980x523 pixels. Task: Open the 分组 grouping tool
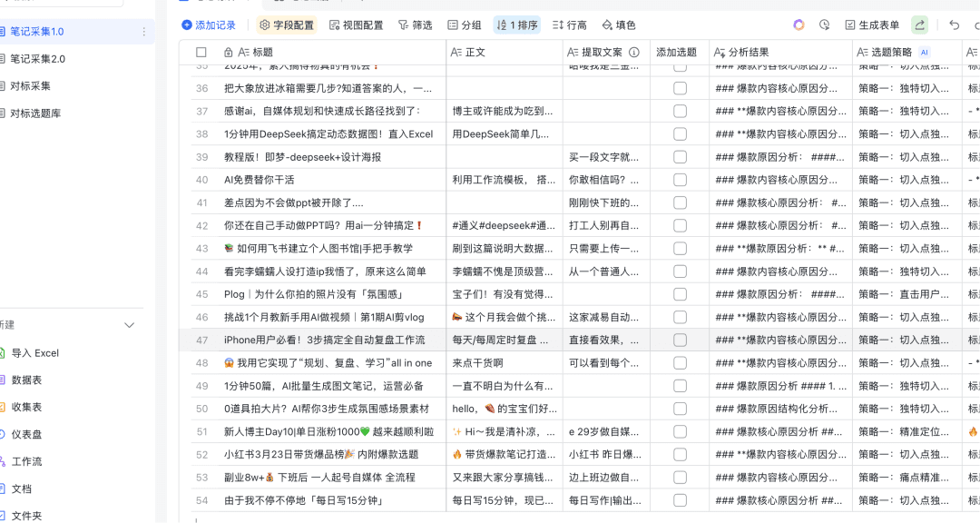pyautogui.click(x=465, y=25)
